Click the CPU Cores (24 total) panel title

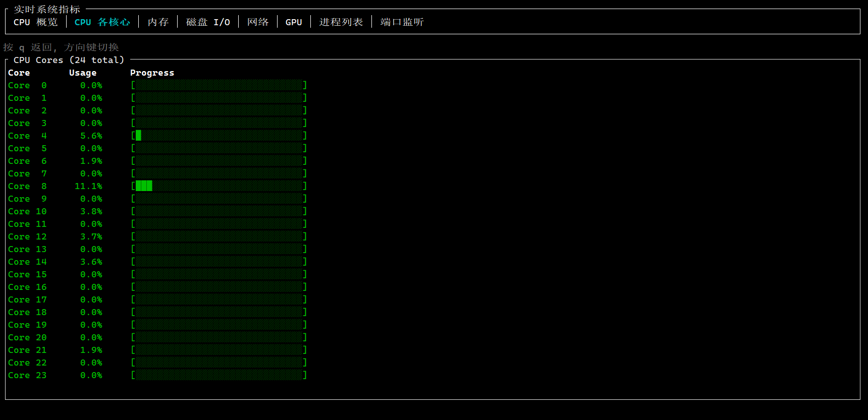coord(69,60)
